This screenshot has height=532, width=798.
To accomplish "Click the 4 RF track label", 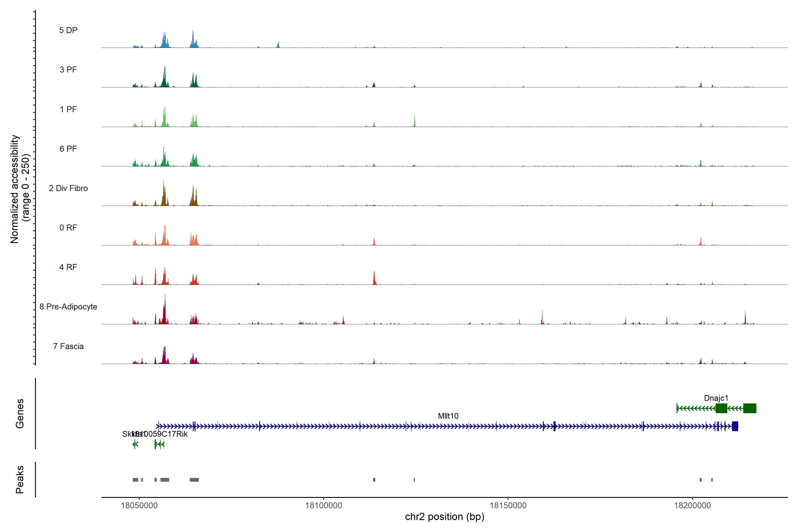I will coord(68,267).
